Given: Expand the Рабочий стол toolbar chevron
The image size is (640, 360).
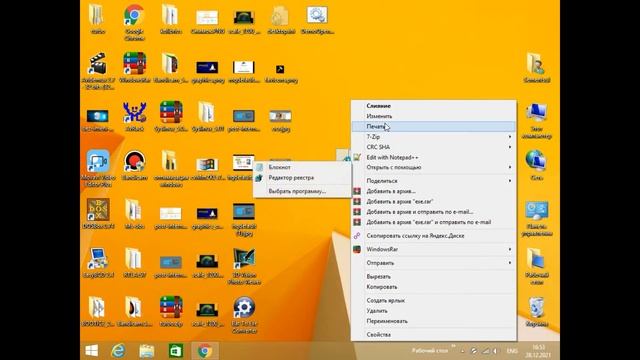Looking at the screenshot, I should (453, 347).
